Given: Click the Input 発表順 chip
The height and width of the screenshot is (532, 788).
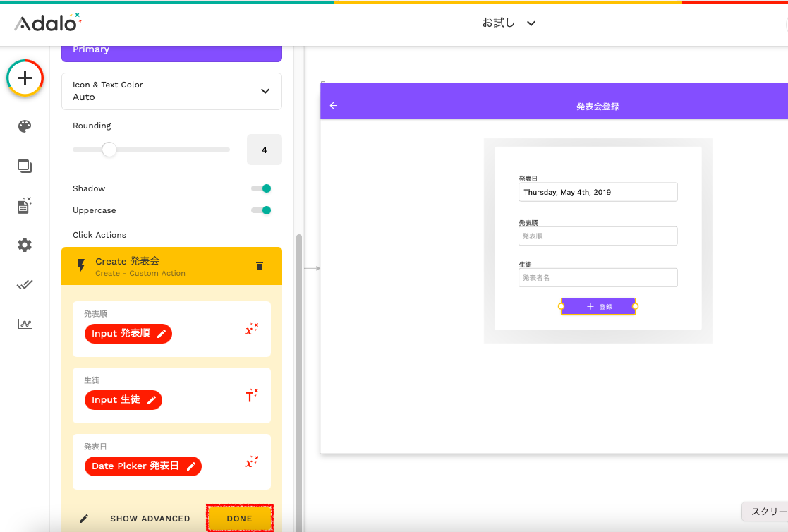Looking at the screenshot, I should tap(128, 334).
